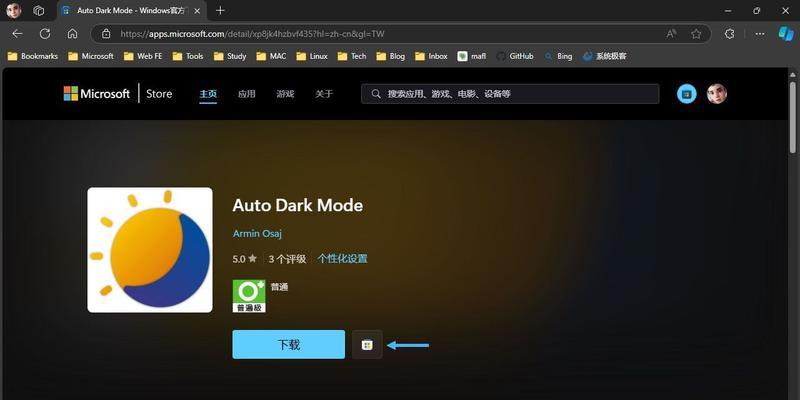
Task: Open the Tech bookmarks folder
Action: tap(352, 56)
